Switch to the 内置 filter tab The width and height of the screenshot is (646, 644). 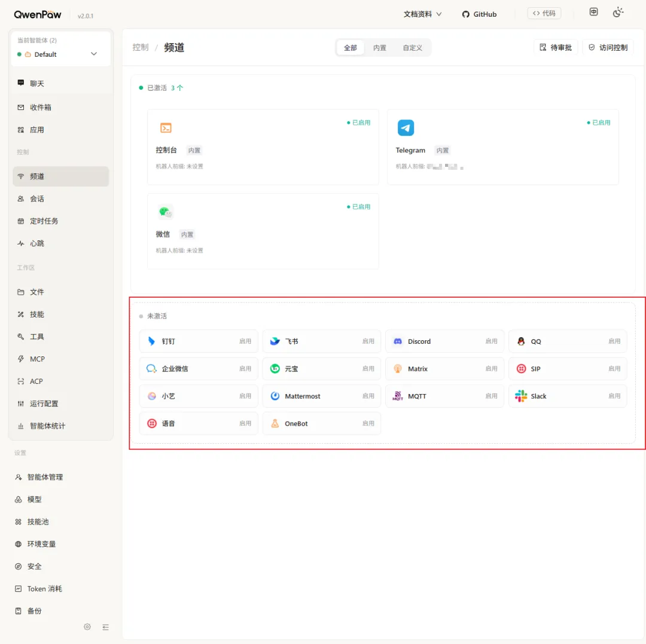pos(379,48)
